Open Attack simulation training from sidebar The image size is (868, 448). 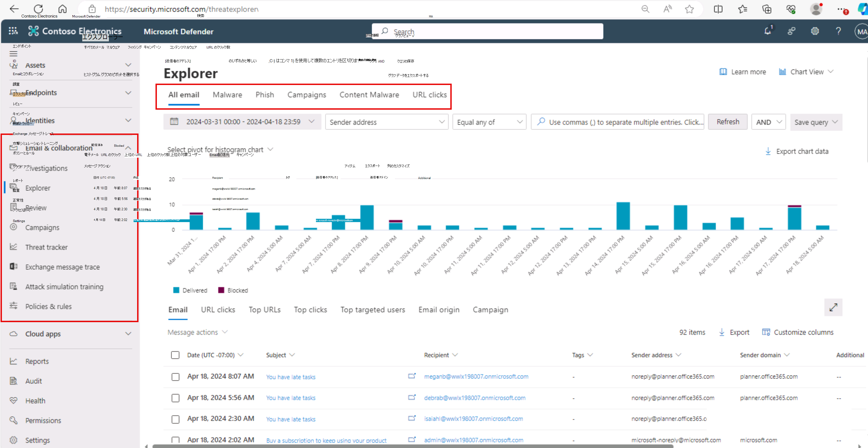click(x=64, y=287)
